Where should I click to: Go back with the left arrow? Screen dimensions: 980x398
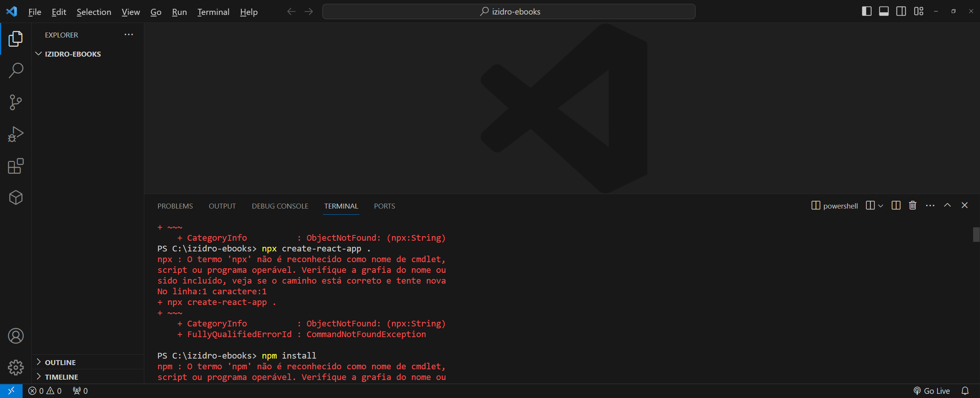(291, 11)
